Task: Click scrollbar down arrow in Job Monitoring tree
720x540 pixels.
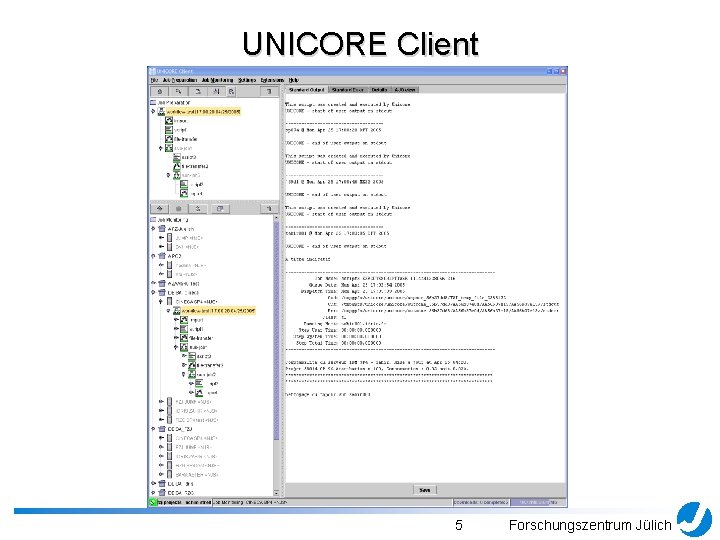Action: 276,493
